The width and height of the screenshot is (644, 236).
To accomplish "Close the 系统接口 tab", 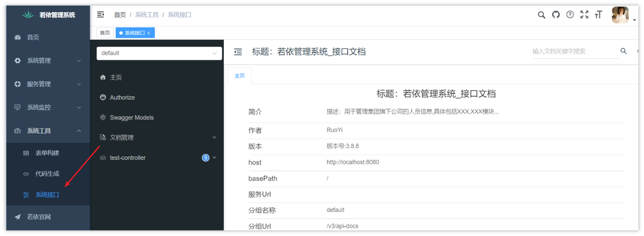I will pyautogui.click(x=148, y=33).
